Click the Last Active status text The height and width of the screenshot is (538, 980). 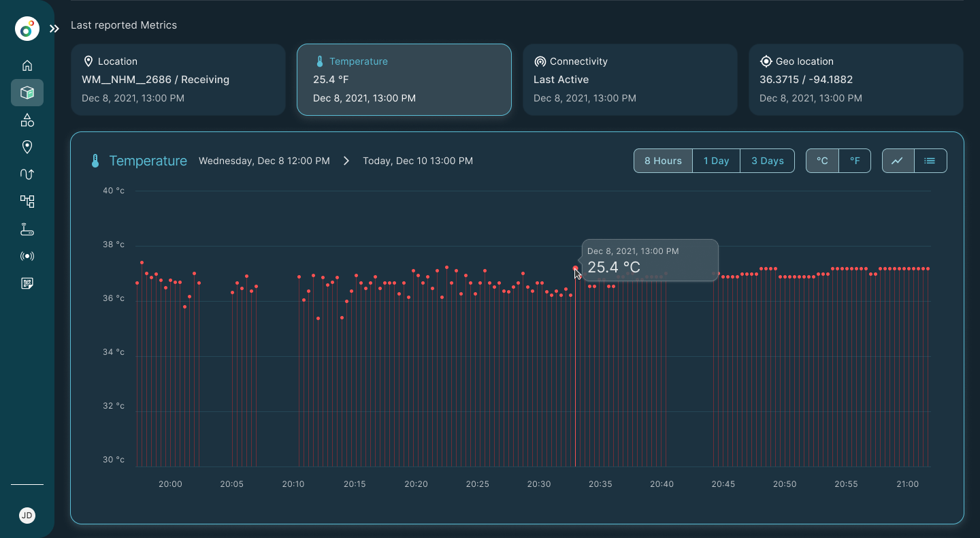(561, 80)
